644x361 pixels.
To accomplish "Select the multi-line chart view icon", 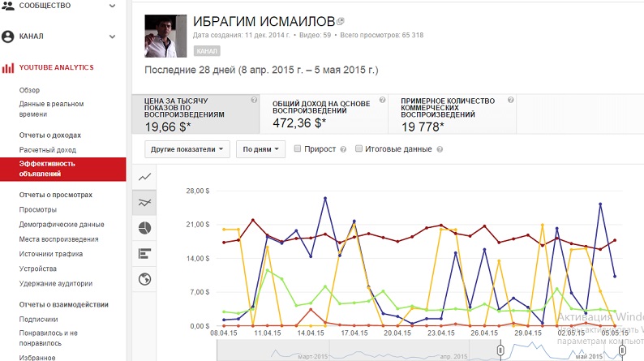I will pos(144,203).
